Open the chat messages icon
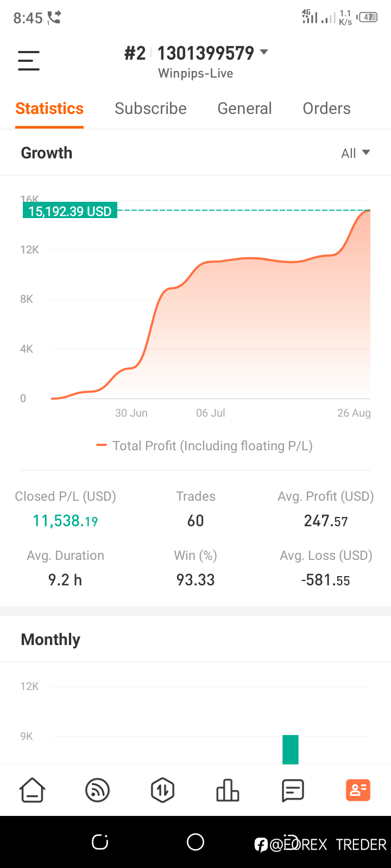391x868 pixels. pyautogui.click(x=293, y=790)
